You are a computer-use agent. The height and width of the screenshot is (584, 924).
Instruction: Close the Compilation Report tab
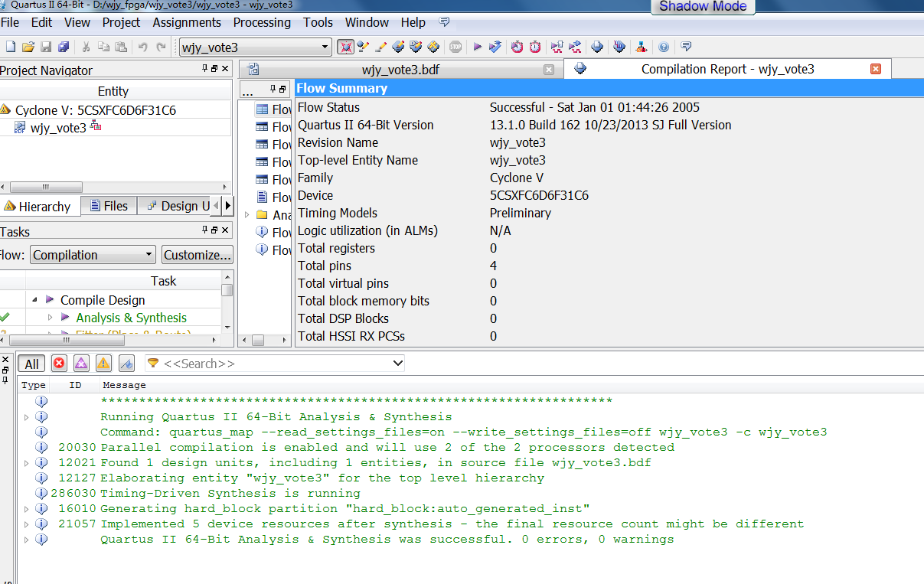coord(876,69)
